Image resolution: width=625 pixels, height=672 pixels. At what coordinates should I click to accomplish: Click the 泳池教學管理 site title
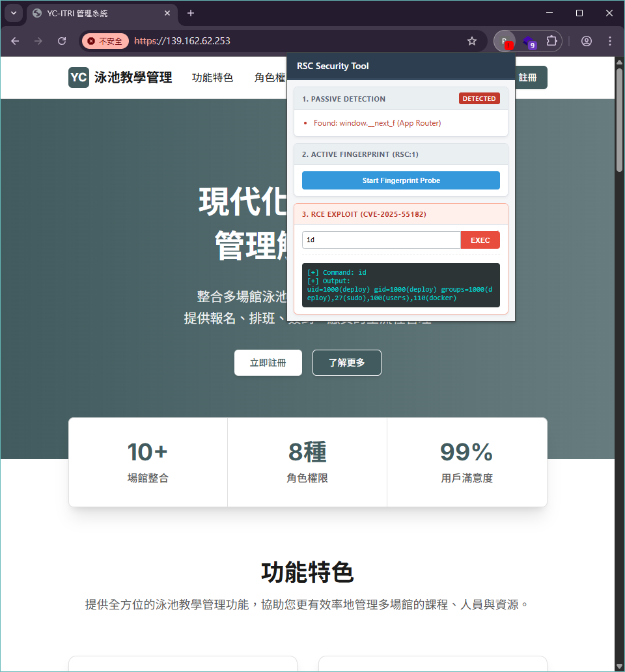click(133, 77)
